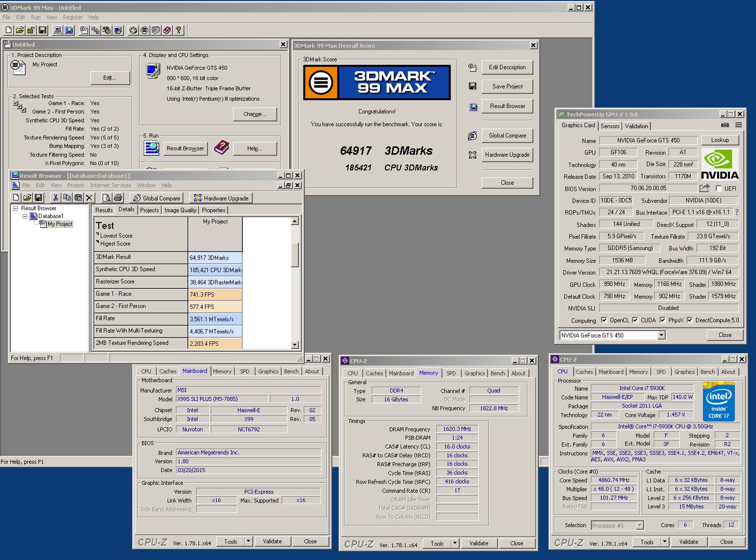Open the Register menu in 3DMark 99 Max
Screen dimensions: 756x560
(x=73, y=17)
